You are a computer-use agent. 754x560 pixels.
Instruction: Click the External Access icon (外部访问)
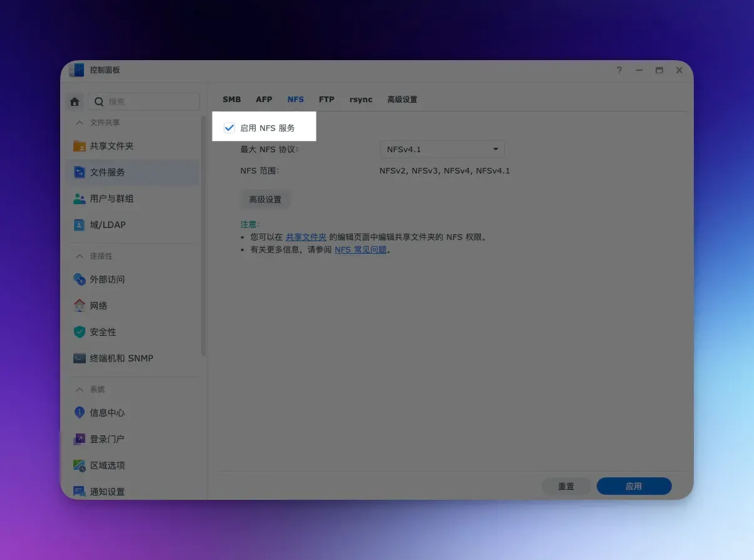click(x=80, y=279)
